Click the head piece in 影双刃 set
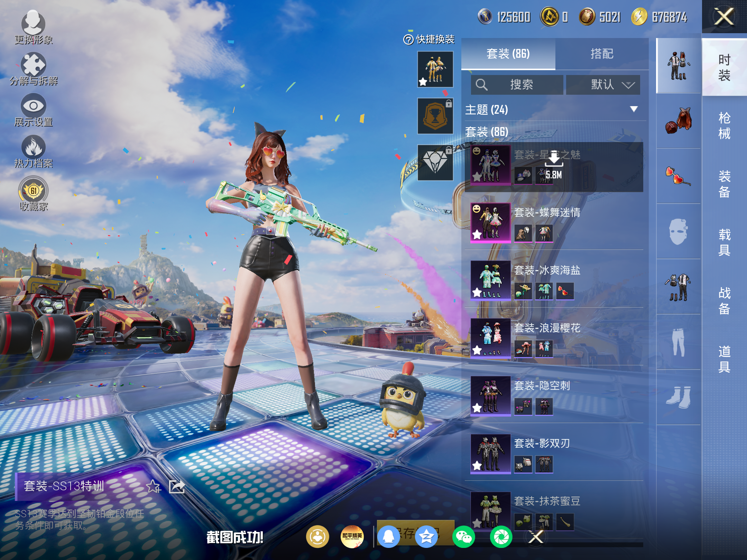This screenshot has width=747, height=560. (x=523, y=464)
